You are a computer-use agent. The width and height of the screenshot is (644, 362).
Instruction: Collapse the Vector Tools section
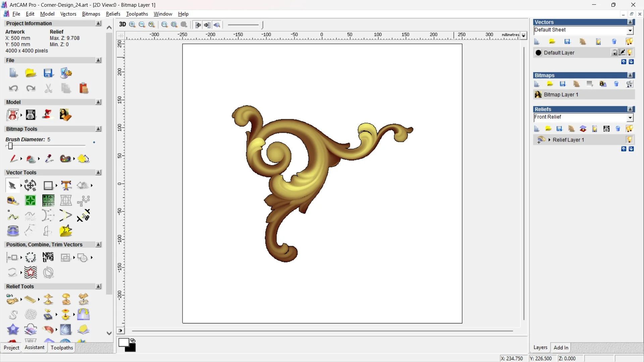tap(98, 172)
